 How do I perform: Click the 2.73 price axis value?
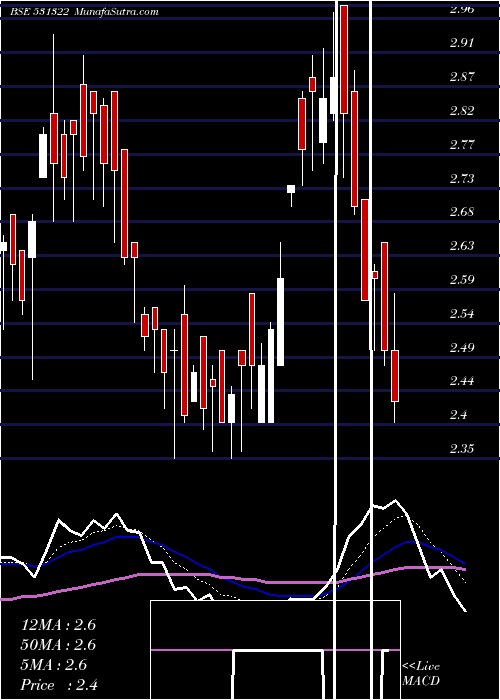pyautogui.click(x=462, y=179)
